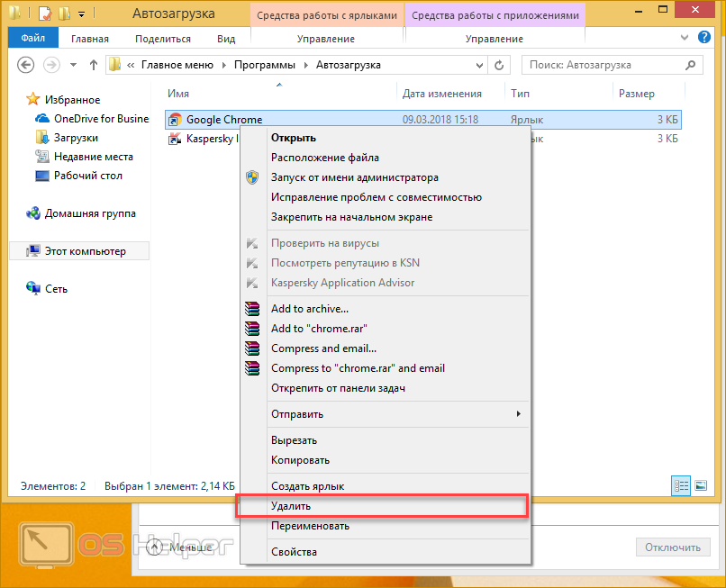This screenshot has width=726, height=588.
Task: Click Удалить in the context menu
Action: coord(291,506)
